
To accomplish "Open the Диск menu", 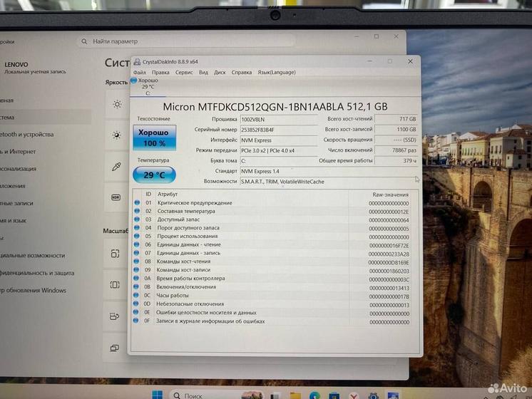I will tap(220, 72).
